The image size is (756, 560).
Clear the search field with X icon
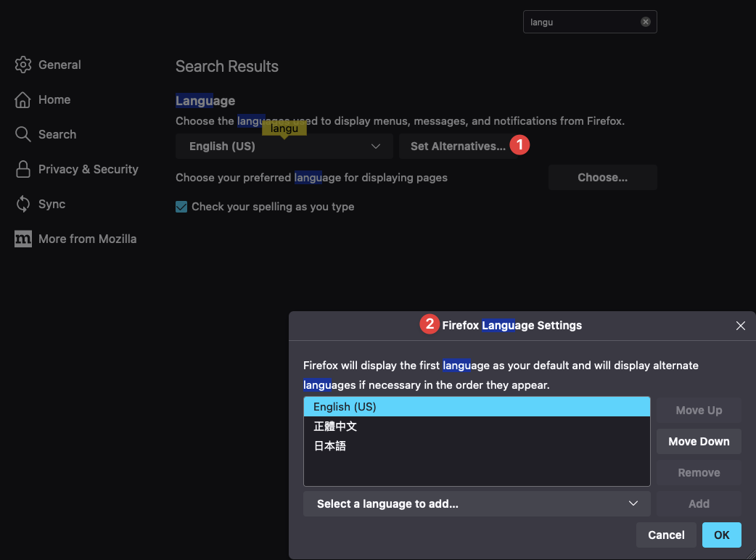645,22
